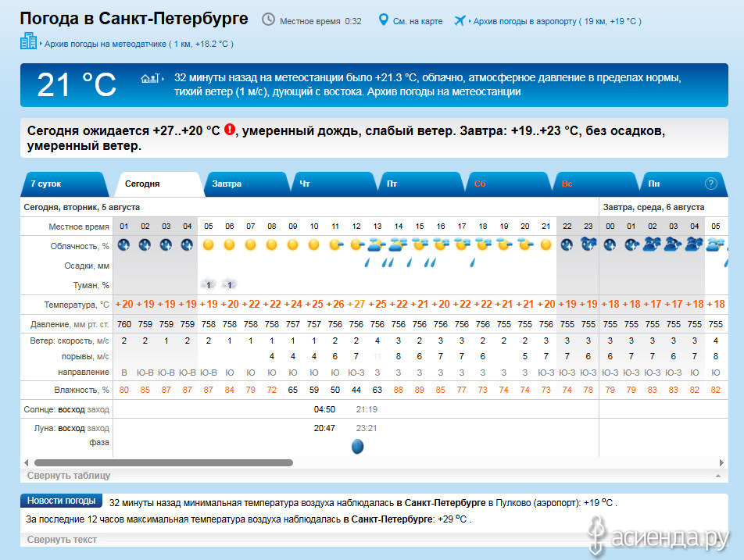The image size is (744, 560).
Task: Click the building weather sensor icon
Action: (x=28, y=41)
